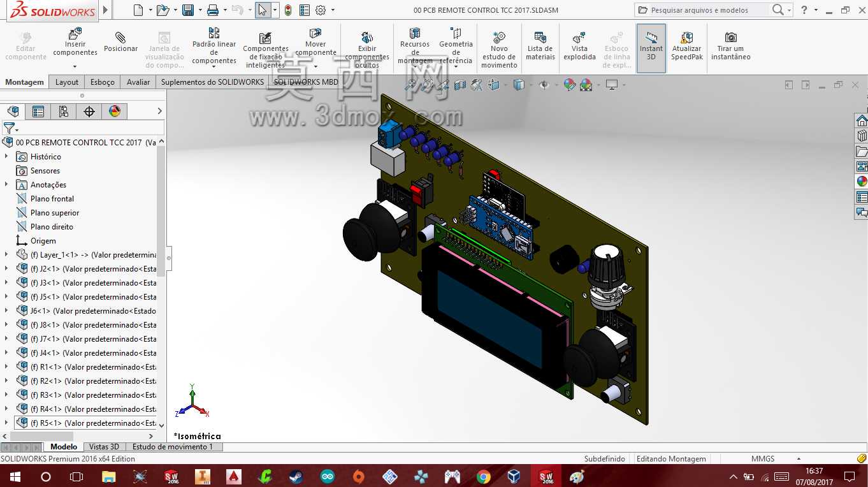Image resolution: width=868 pixels, height=487 pixels.
Task: Open the PropertyManager tab icon
Action: 38,112
